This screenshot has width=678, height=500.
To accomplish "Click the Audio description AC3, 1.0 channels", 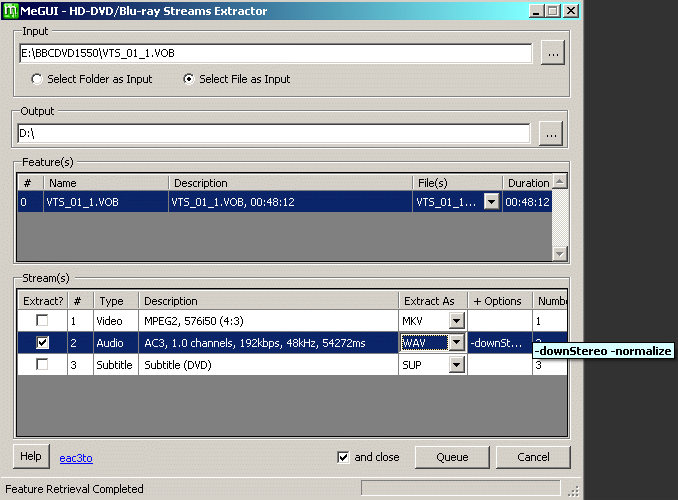I will [268, 343].
